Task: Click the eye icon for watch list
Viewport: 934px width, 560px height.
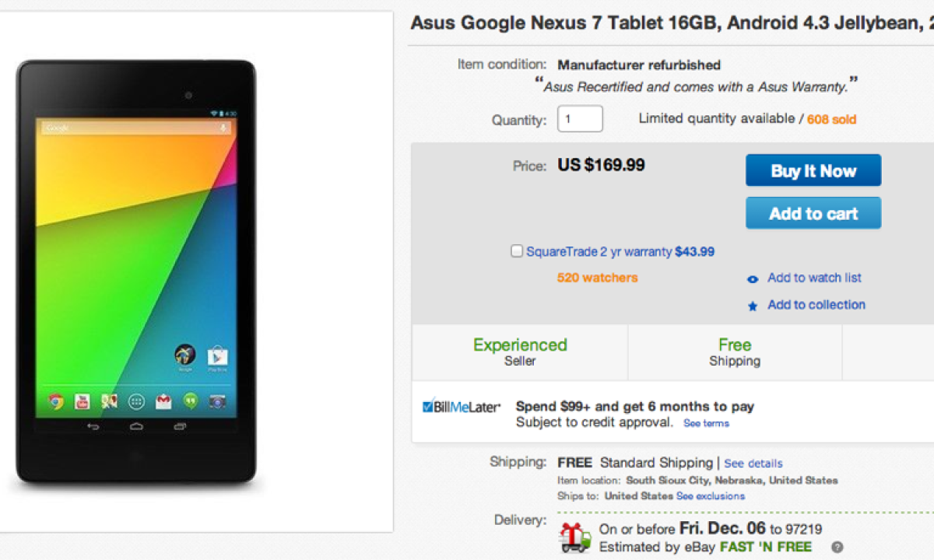Action: [753, 279]
